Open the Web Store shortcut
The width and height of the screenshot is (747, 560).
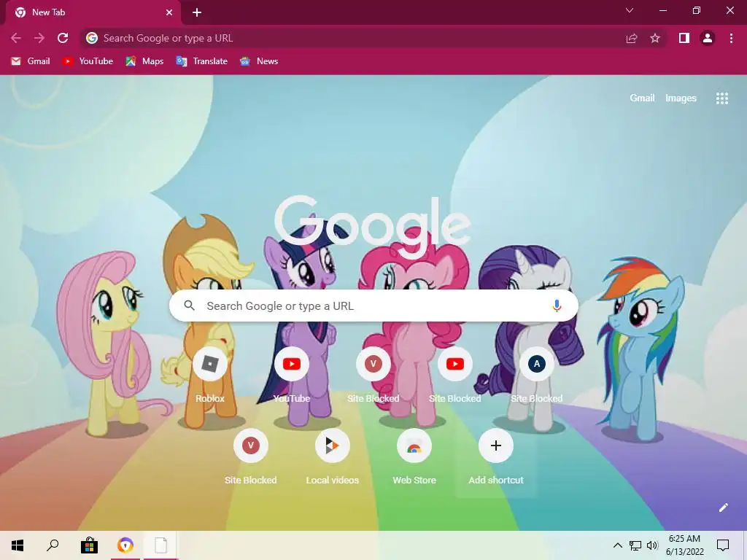pos(414,457)
